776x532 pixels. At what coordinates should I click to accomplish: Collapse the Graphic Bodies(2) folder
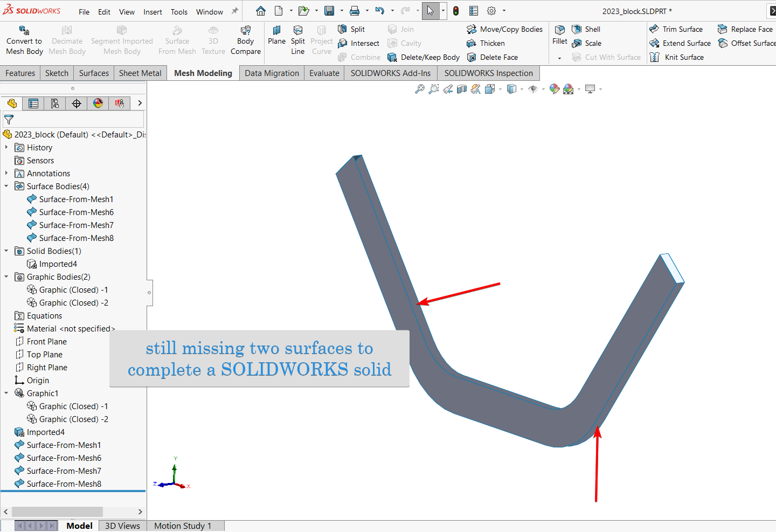[6, 277]
